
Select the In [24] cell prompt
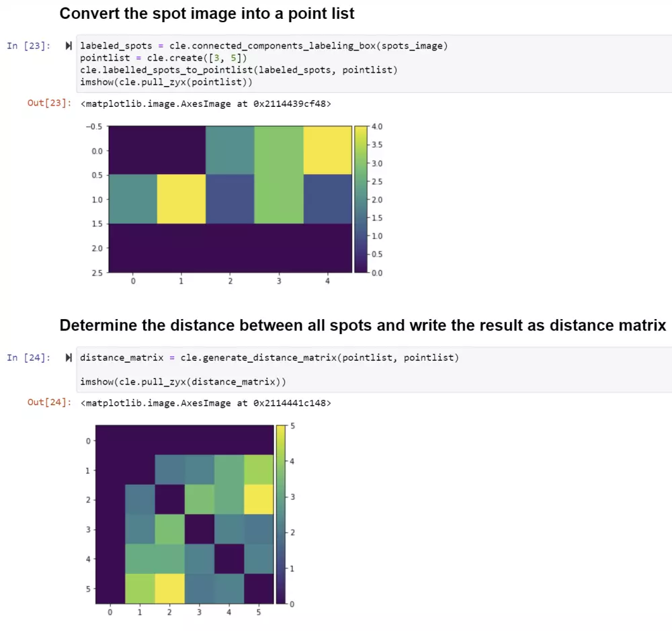point(28,357)
